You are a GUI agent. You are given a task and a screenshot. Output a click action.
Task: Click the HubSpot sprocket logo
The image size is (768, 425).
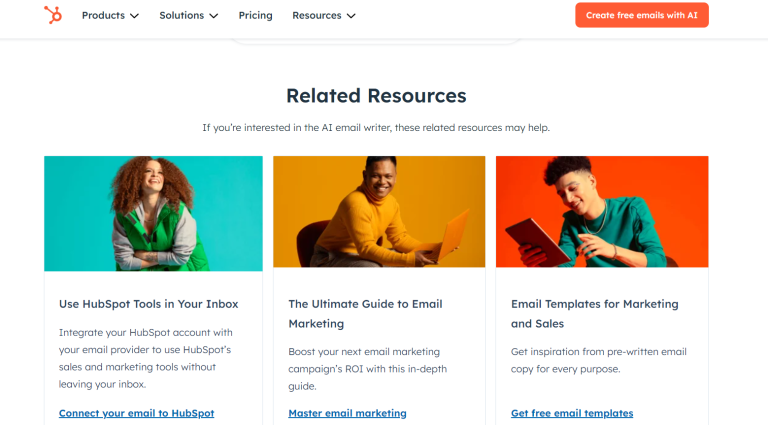point(53,15)
